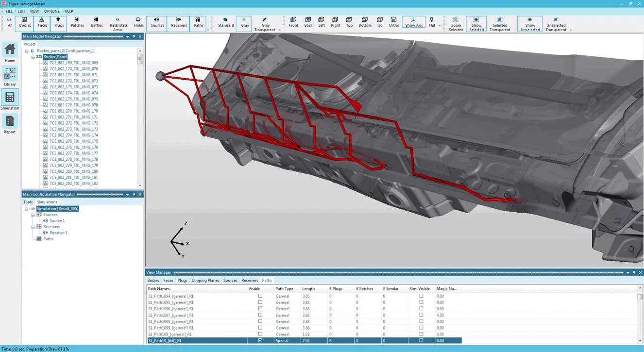Click the Holes toolbar icon
The image size is (644, 352).
point(138,22)
